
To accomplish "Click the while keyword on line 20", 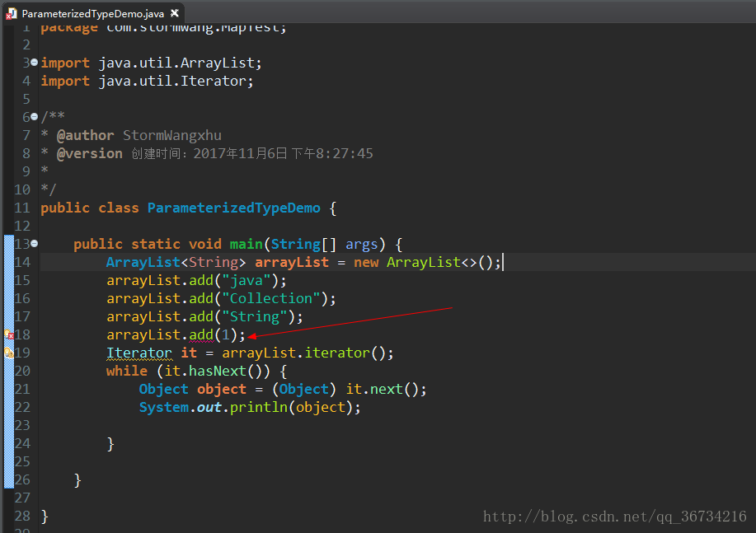I will pos(127,371).
